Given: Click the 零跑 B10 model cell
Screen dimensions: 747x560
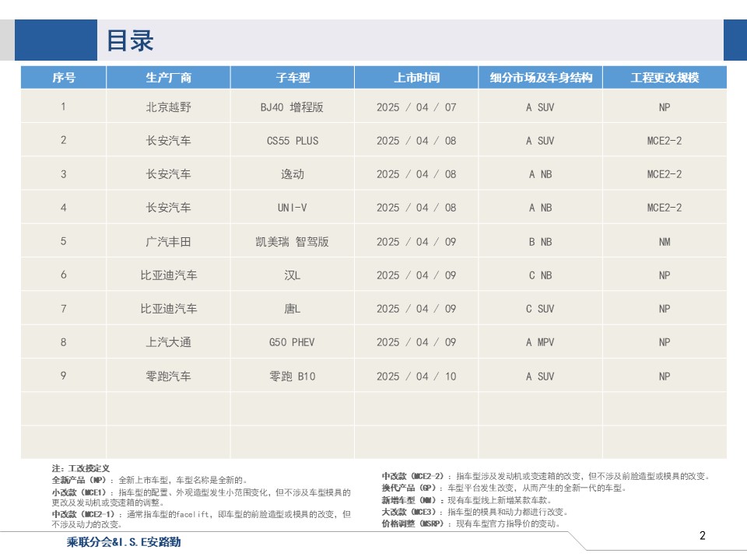Looking at the screenshot, I should pos(293,376).
